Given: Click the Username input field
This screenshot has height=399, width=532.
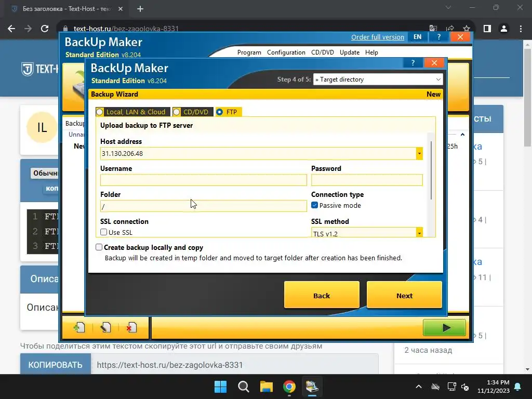Looking at the screenshot, I should pos(204,180).
